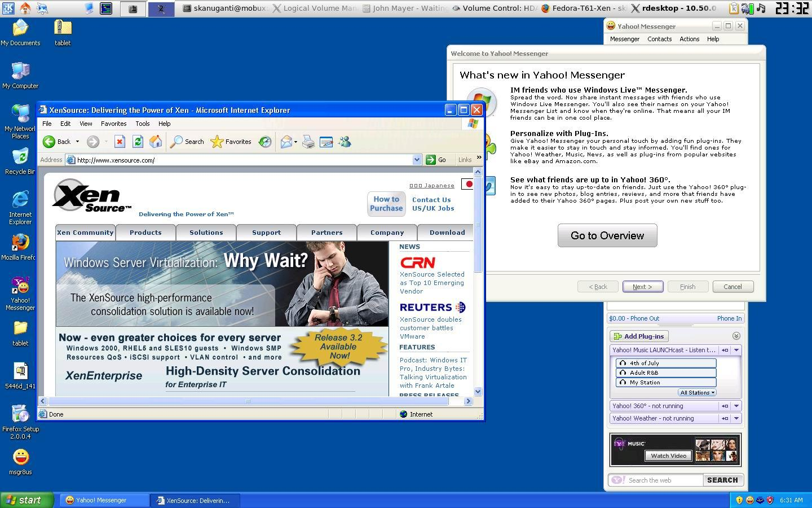Click the SEARCH button in Yahoo! Messenger
Viewport: 812px width, 508px height.
coord(722,480)
